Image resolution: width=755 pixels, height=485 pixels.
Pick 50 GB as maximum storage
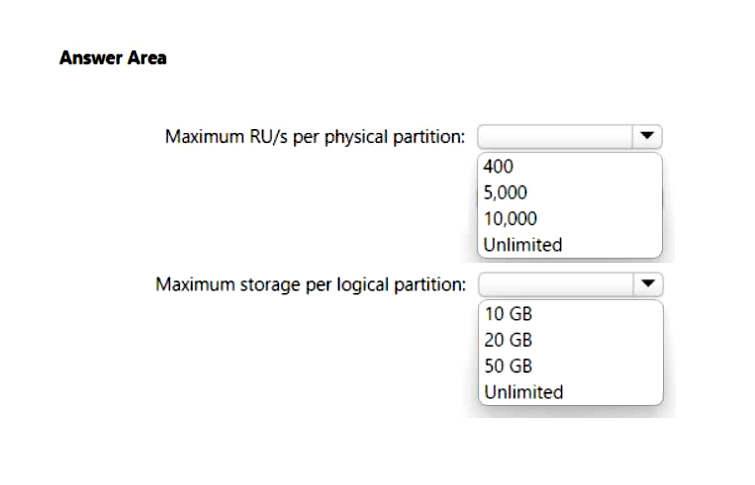pyautogui.click(x=508, y=365)
